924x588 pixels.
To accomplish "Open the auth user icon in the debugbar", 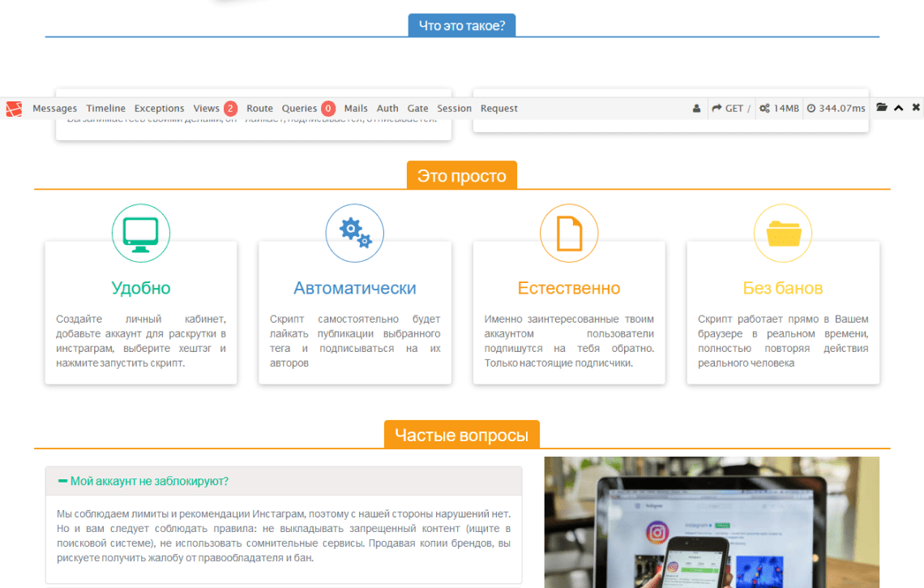I will coord(696,108).
